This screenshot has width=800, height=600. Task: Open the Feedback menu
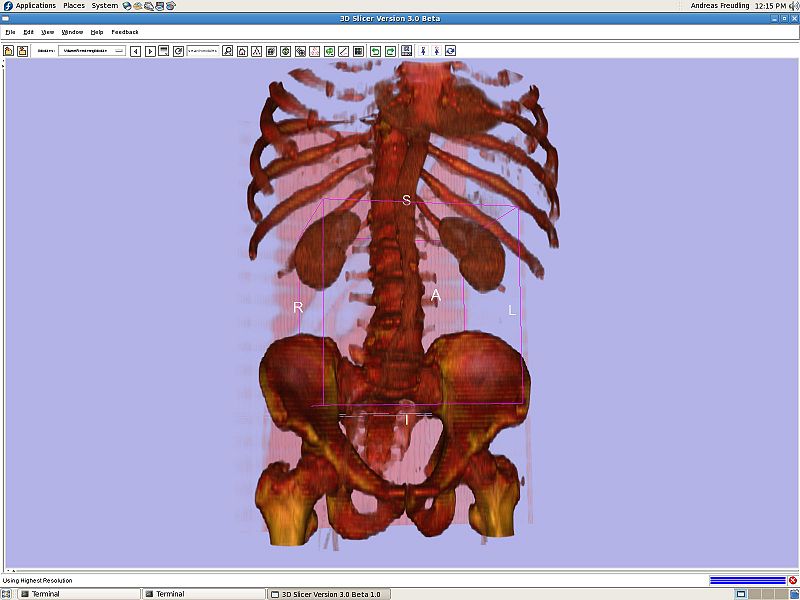click(125, 32)
